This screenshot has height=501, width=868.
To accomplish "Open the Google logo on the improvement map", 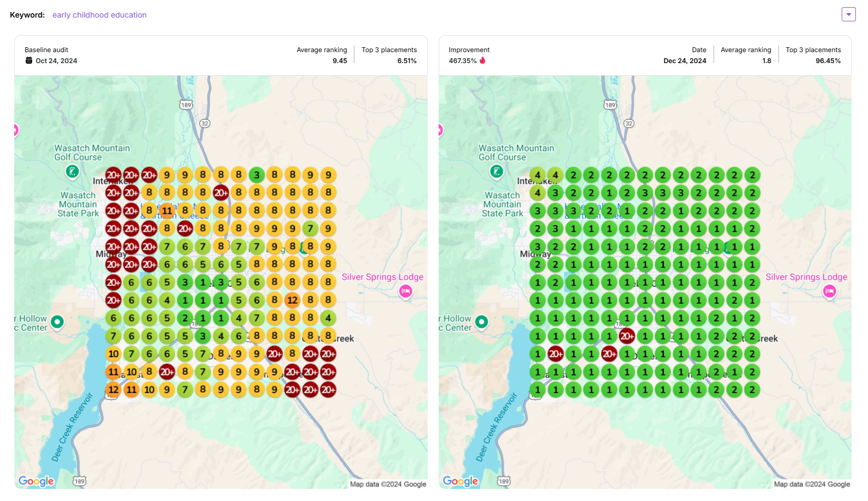I will [x=461, y=481].
